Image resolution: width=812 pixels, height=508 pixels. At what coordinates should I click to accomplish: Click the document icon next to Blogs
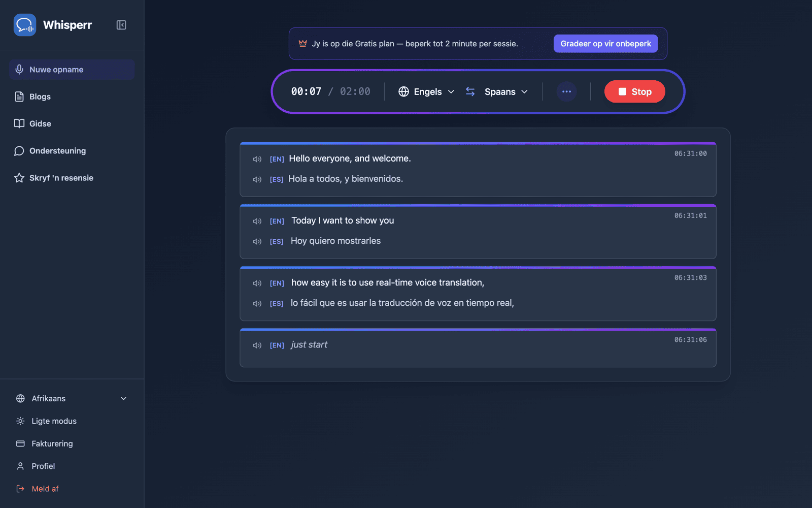(x=19, y=97)
